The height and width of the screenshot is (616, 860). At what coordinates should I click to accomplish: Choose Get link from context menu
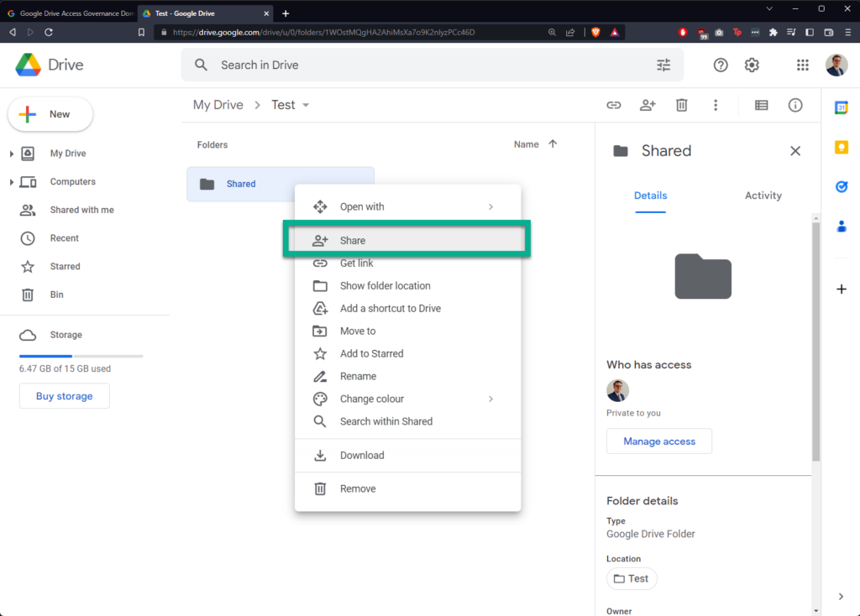click(x=407, y=263)
